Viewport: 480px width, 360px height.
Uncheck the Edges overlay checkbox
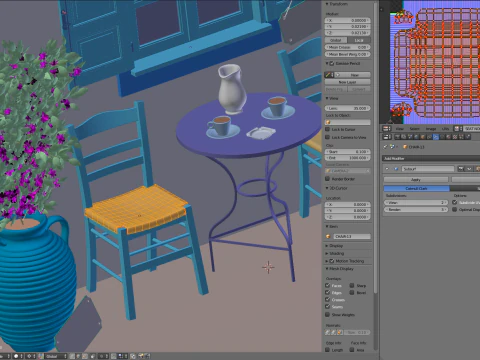pyautogui.click(x=327, y=292)
